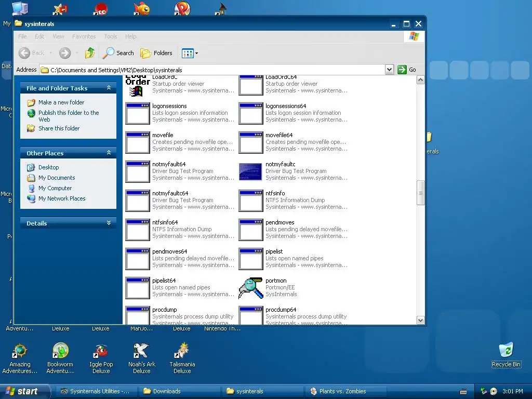Viewport: 532px width, 399px height.
Task: Click the Back navigation button
Action: coord(32,53)
